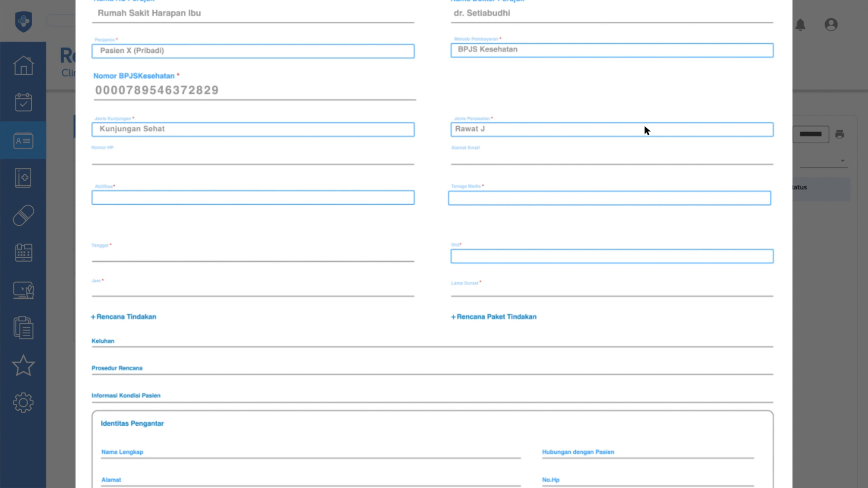Click the notification bell icon
The height and width of the screenshot is (488, 868).
point(800,25)
